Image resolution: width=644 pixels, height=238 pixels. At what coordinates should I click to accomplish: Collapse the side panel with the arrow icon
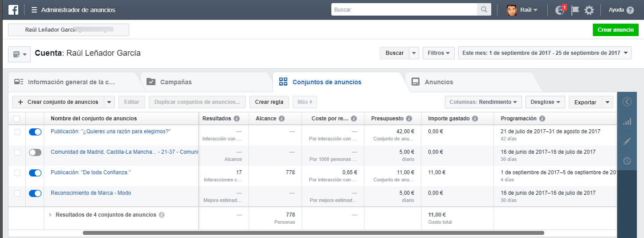[x=627, y=102]
